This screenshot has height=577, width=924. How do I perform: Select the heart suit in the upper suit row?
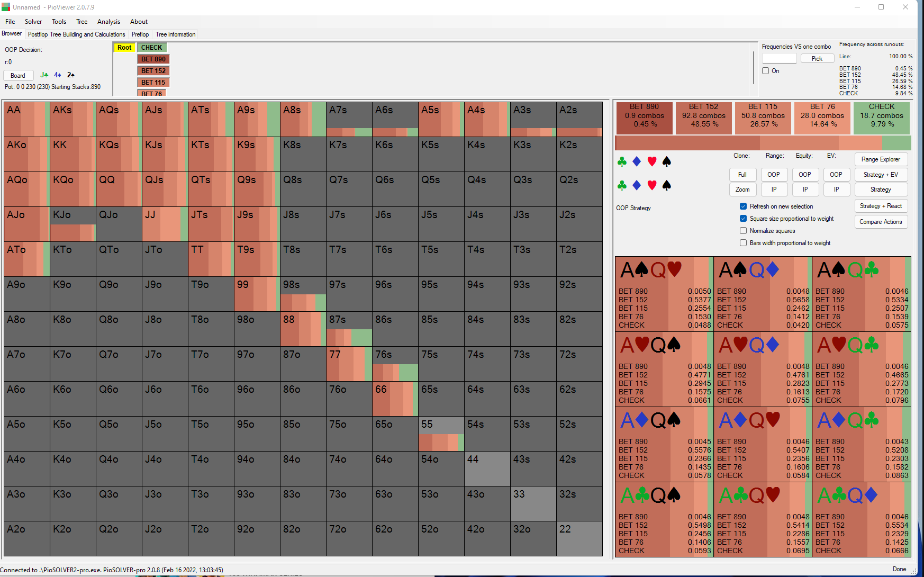[652, 161]
